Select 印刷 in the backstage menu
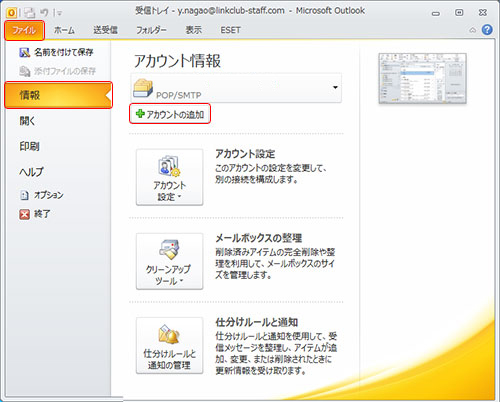500x402 pixels. pos(29,146)
